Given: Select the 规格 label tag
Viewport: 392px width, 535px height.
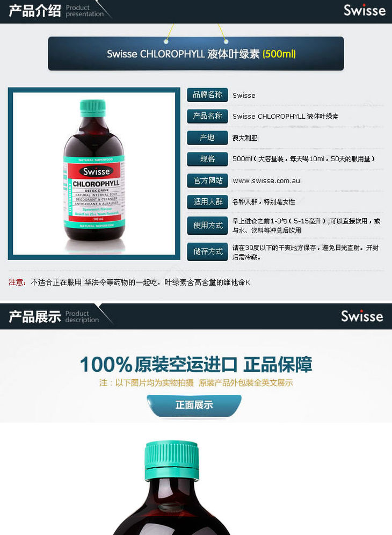Looking at the screenshot, I should click(x=207, y=159).
